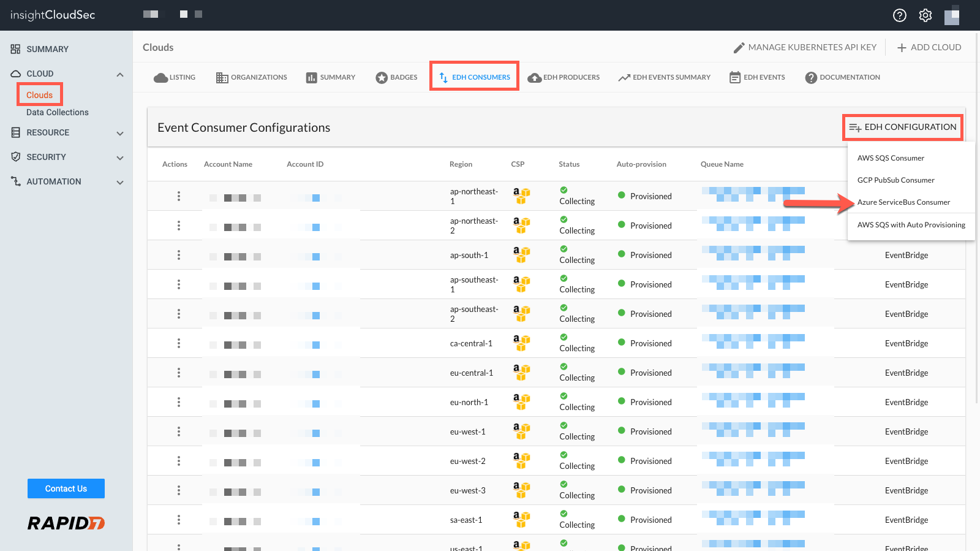
Task: Switch to the EDH Producers tab
Action: [x=563, y=77]
